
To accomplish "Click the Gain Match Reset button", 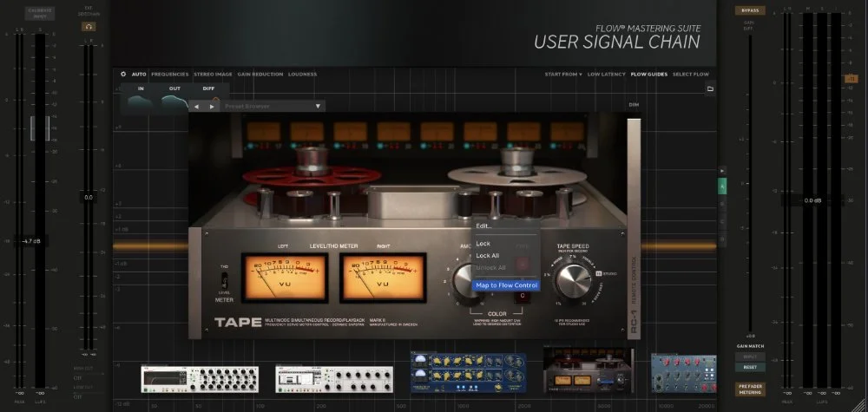I will 750,367.
